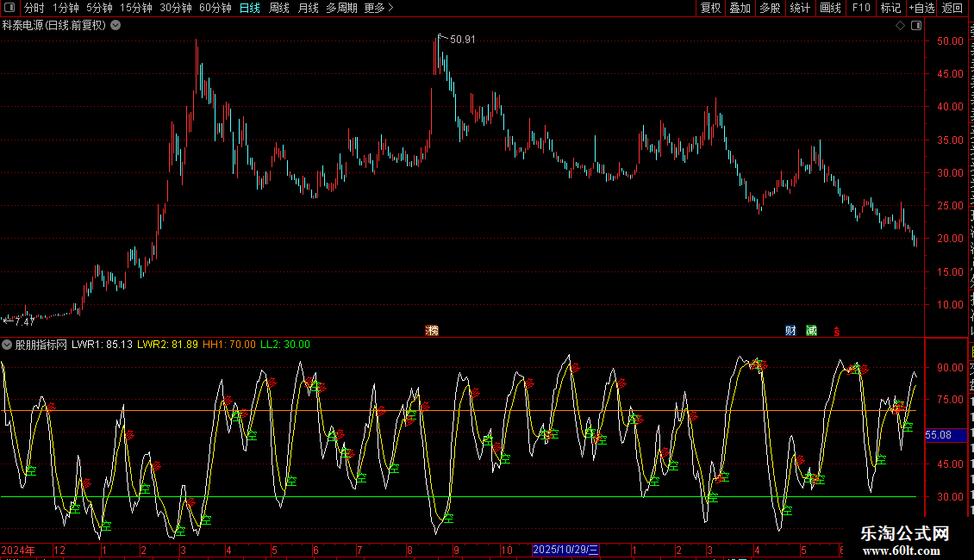
Task: Expand the 更多 periods menu
Action: [x=378, y=8]
